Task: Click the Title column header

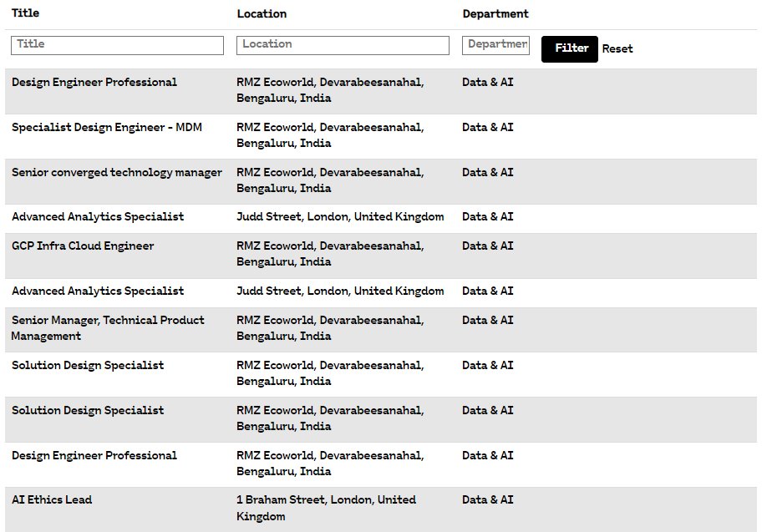Action: 25,13
